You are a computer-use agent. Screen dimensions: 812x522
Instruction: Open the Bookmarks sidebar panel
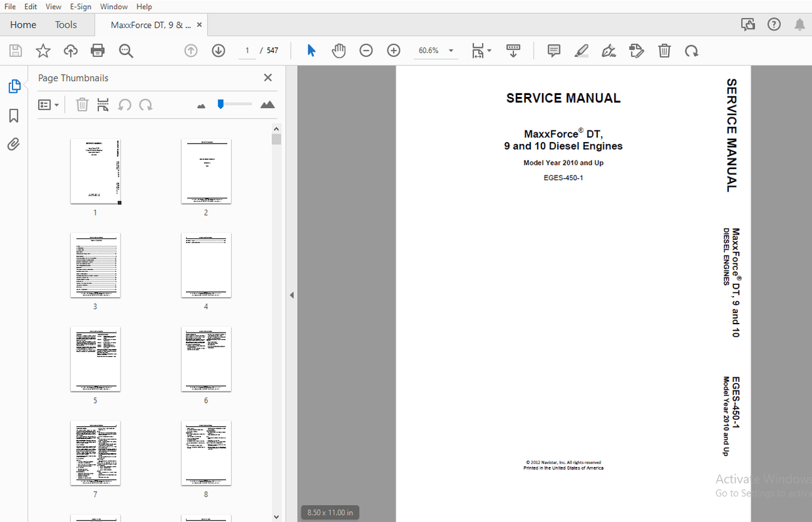(13, 116)
